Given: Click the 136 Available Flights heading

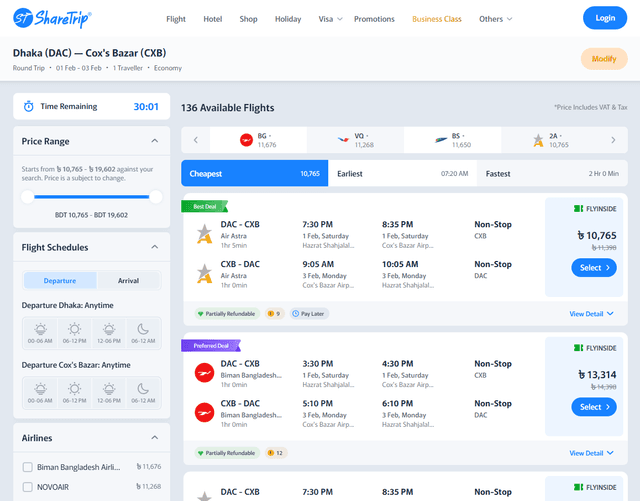Looking at the screenshot, I should coord(227,108).
